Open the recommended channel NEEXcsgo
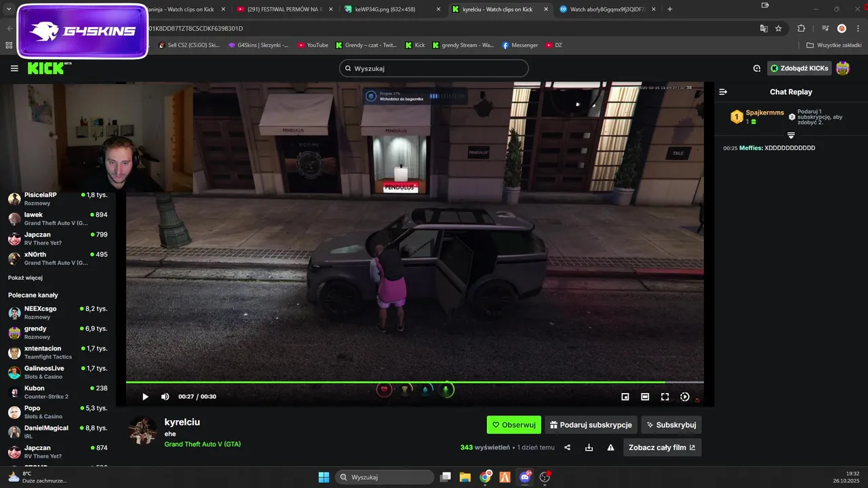868x488 pixels. (x=58, y=312)
